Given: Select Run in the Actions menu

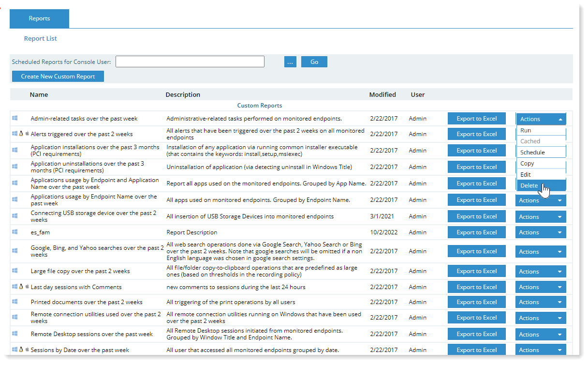Looking at the screenshot, I should tap(526, 130).
